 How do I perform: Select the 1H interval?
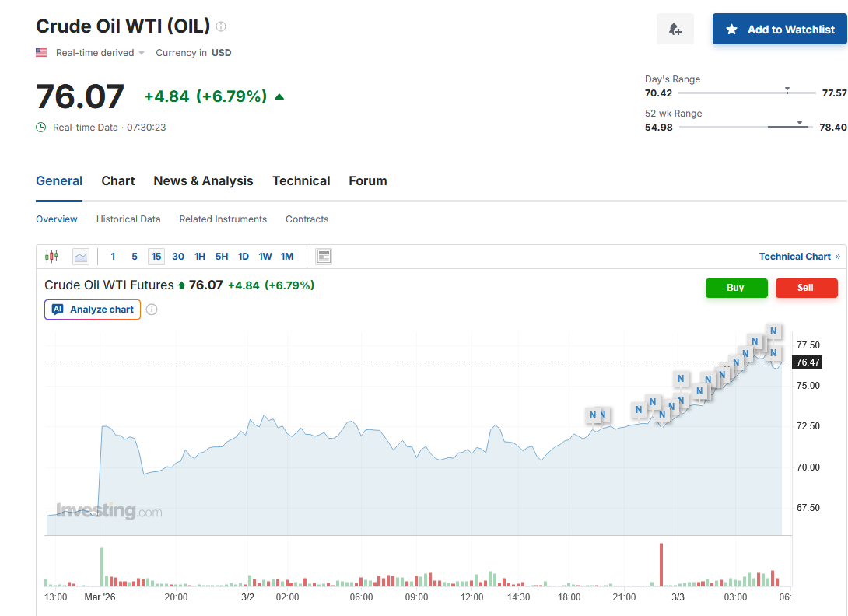coord(200,257)
